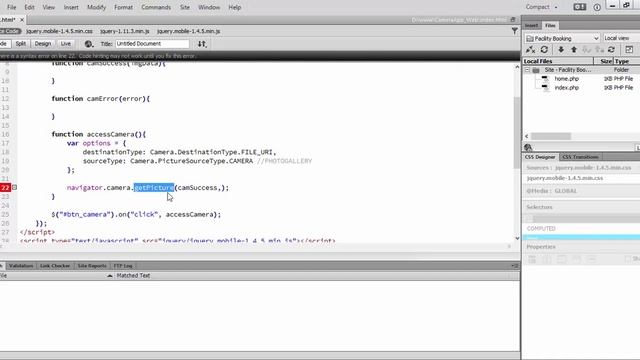640x360 pixels.
Task: Click the File Management arrows icon
Action: [202, 44]
